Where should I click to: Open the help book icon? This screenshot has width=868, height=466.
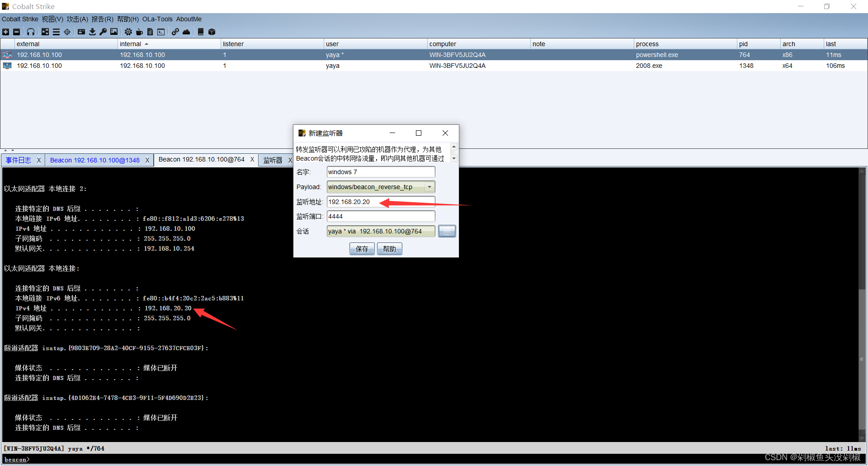(201, 32)
